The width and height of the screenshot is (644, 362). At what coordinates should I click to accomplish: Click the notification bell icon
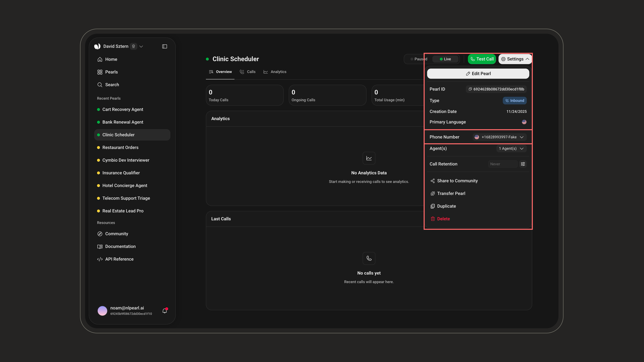click(x=165, y=311)
